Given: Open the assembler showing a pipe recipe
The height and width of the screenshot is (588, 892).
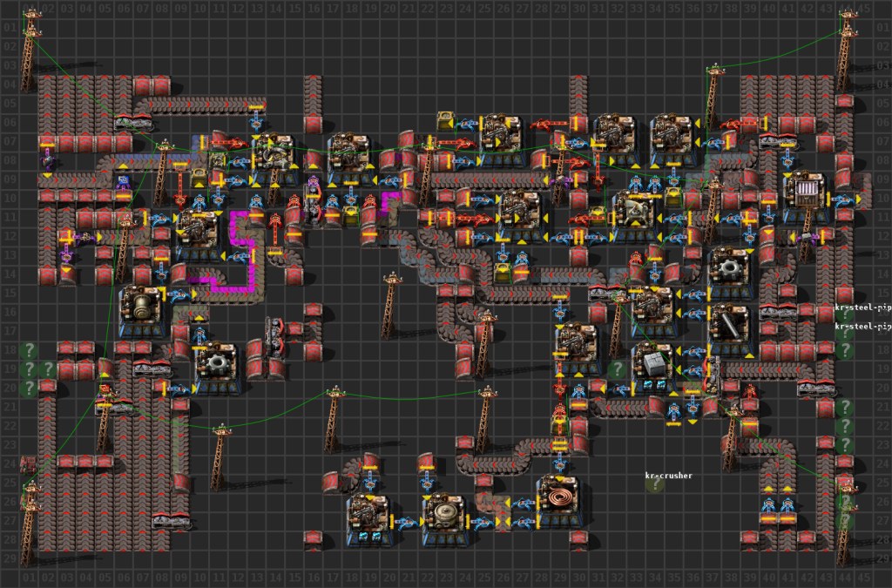Looking at the screenshot, I should pos(730,331).
